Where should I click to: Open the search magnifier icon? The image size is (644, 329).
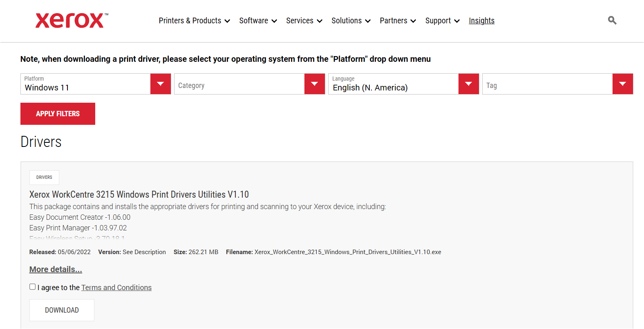(x=612, y=20)
